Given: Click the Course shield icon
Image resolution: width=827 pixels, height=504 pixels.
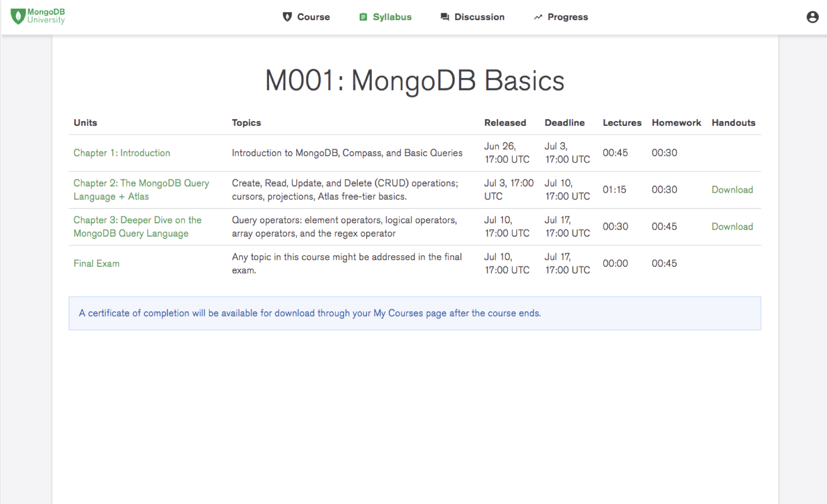Looking at the screenshot, I should 287,17.
